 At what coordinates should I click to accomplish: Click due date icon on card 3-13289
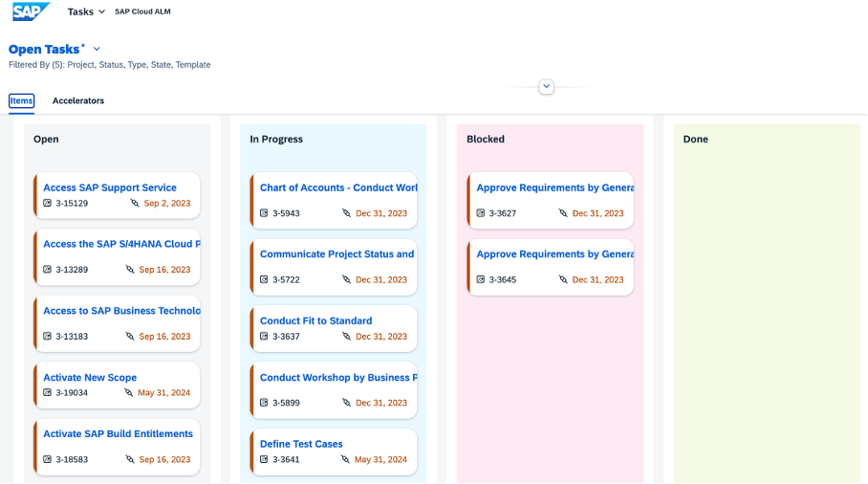130,270
